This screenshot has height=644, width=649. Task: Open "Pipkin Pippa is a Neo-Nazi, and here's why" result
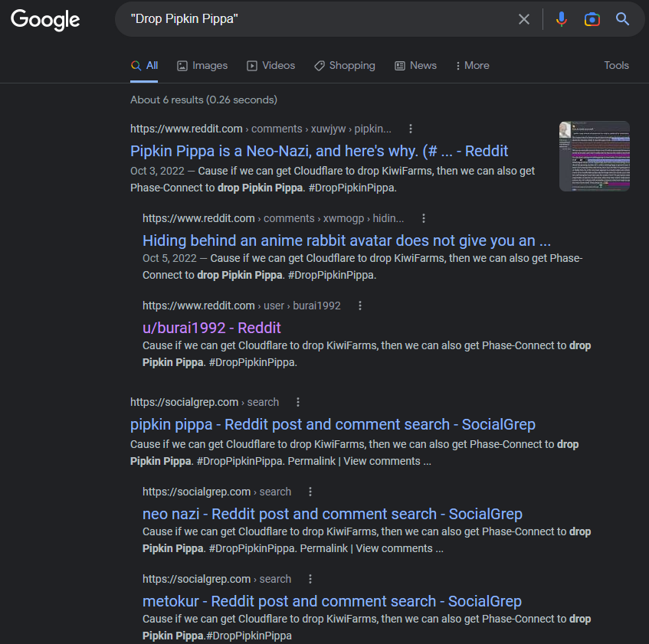pos(319,151)
